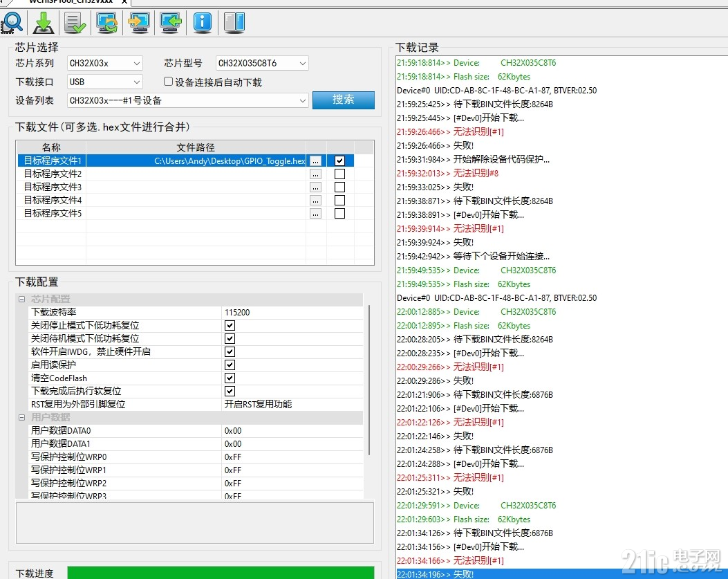Image resolution: width=728 pixels, height=579 pixels.
Task: Browse file for 目标程序文件2 row
Action: 316,174
